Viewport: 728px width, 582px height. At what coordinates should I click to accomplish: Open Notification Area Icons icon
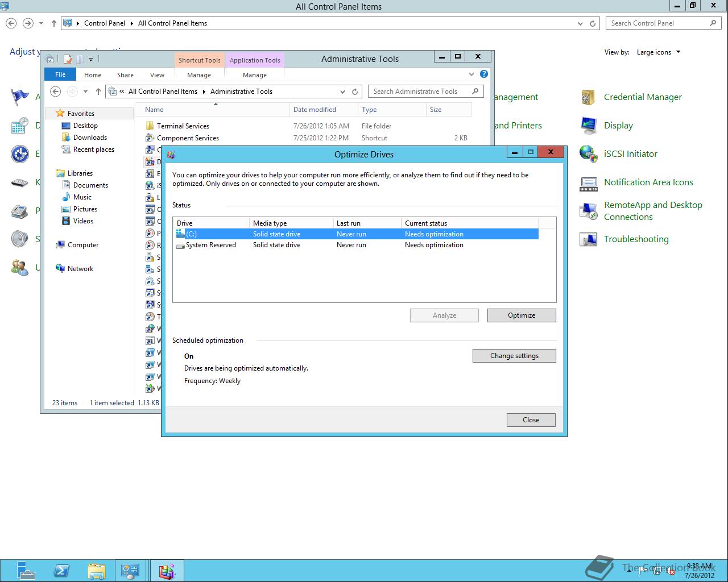coord(588,182)
